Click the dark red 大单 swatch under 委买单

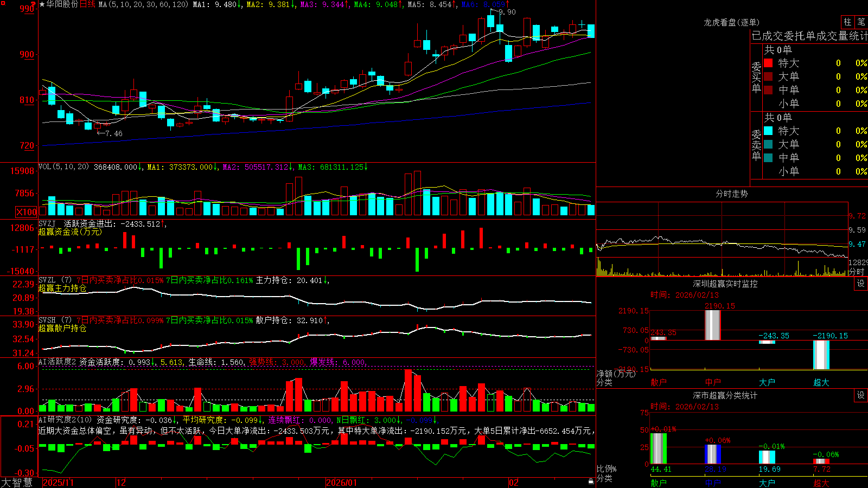point(768,76)
